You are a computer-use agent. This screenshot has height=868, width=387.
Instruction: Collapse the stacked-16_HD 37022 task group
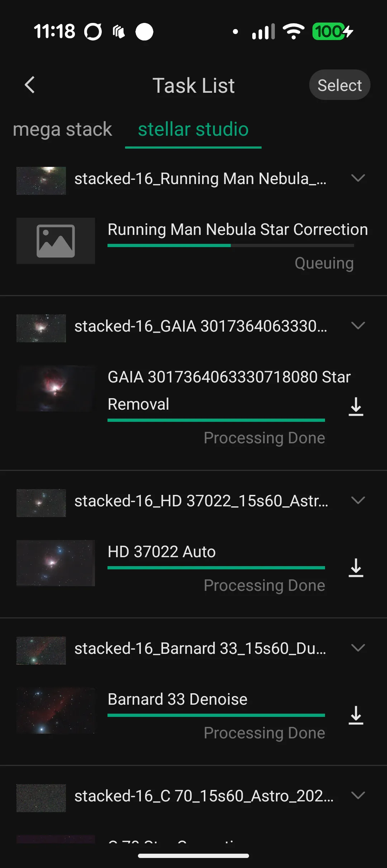[358, 500]
